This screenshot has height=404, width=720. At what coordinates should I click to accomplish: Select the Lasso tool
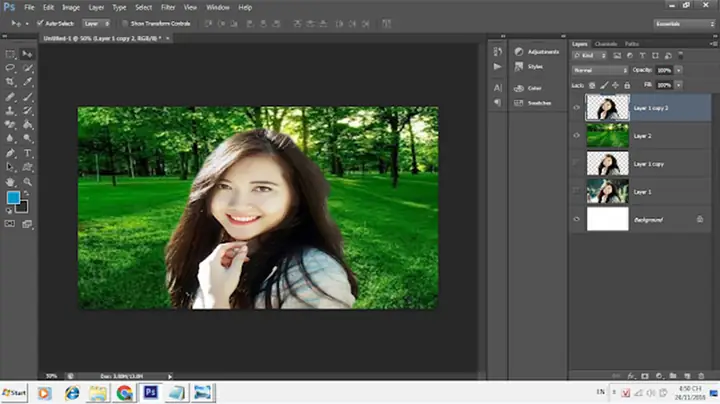click(x=10, y=68)
